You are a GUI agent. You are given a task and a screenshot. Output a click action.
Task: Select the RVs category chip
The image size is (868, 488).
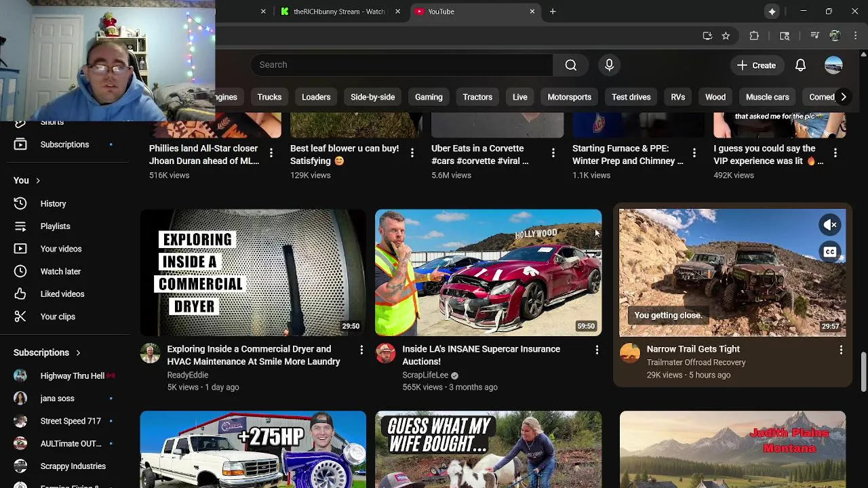pos(678,97)
